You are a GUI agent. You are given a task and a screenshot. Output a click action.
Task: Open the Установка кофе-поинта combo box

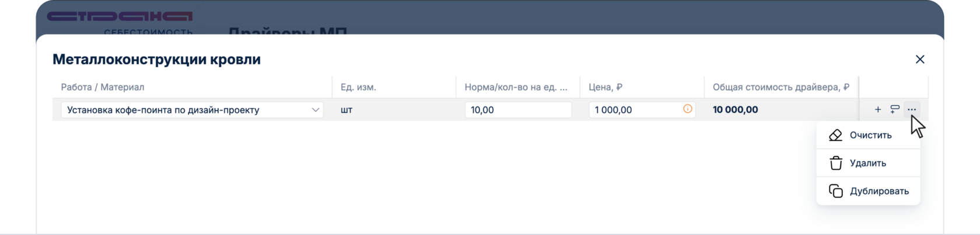pos(187,110)
